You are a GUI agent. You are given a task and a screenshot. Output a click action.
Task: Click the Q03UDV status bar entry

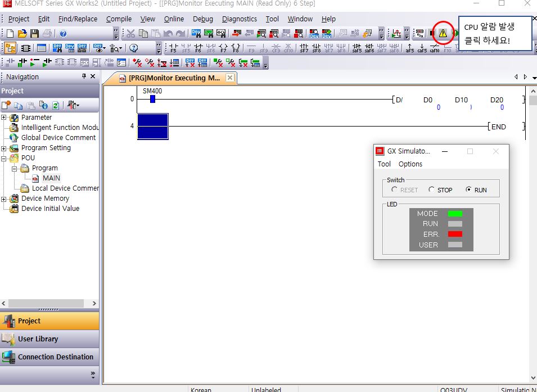tap(453, 390)
